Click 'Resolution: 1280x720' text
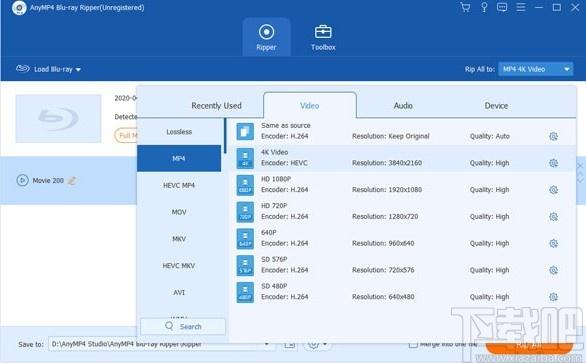586x363 pixels. tap(385, 216)
